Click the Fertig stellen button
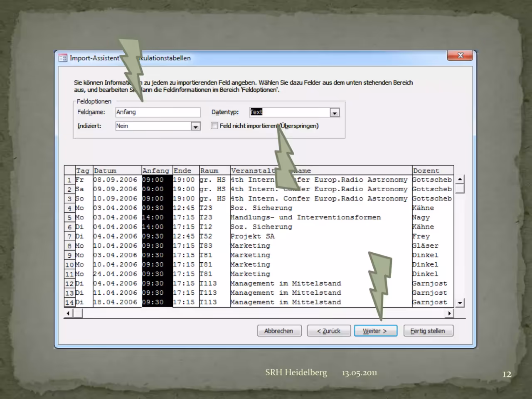The height and width of the screenshot is (399, 532). [x=428, y=331]
